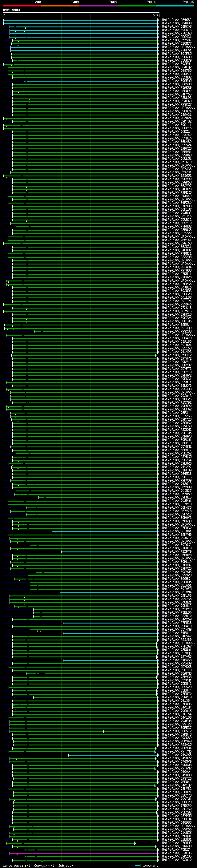Open hit UniRef100_A9SA10
The image size is (197, 868).
(x=177, y=860)
